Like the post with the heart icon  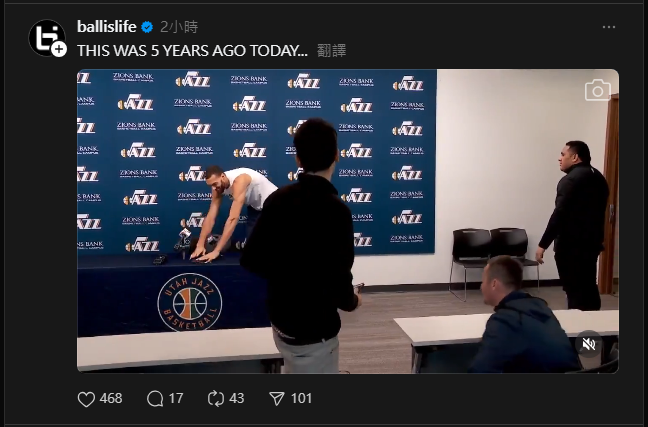[x=86, y=399]
